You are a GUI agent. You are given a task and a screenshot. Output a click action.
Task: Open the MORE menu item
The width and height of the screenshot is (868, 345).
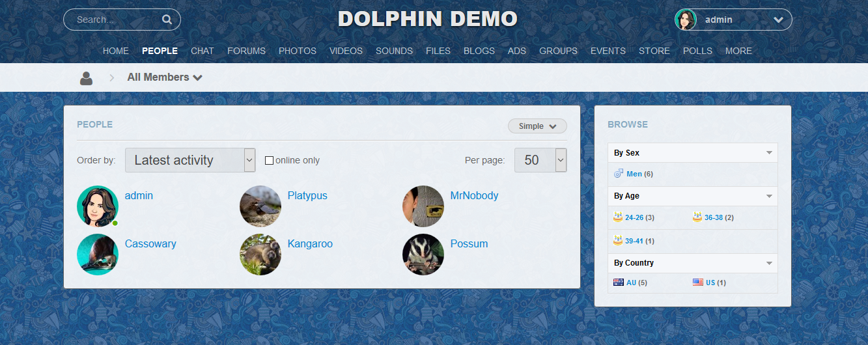pos(738,51)
